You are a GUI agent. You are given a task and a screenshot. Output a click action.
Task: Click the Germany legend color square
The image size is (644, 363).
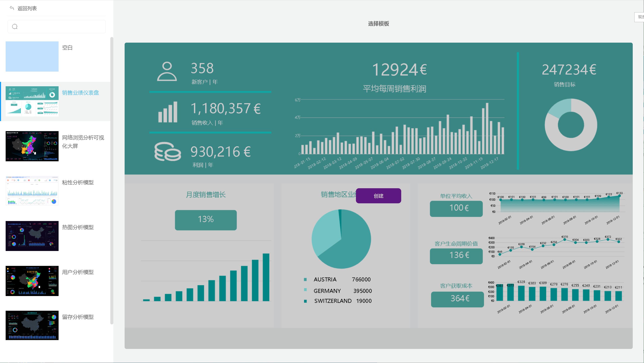click(x=305, y=290)
